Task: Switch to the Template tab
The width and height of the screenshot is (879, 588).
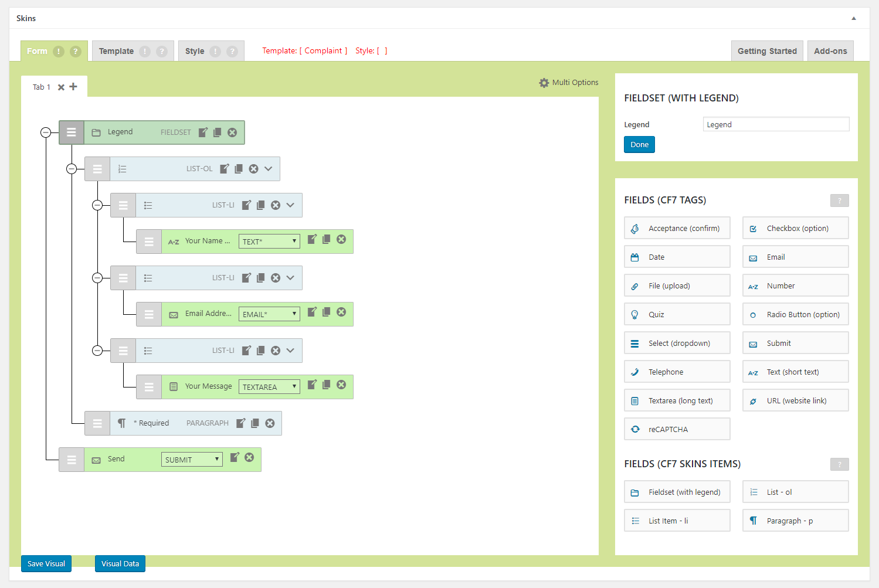Action: click(x=116, y=51)
